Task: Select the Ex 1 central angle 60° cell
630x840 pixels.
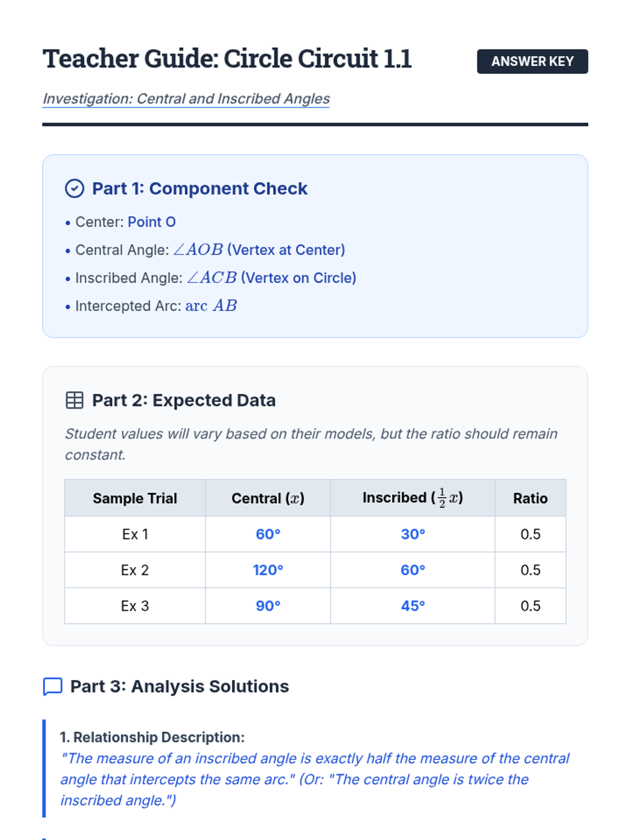Action: pos(268,534)
